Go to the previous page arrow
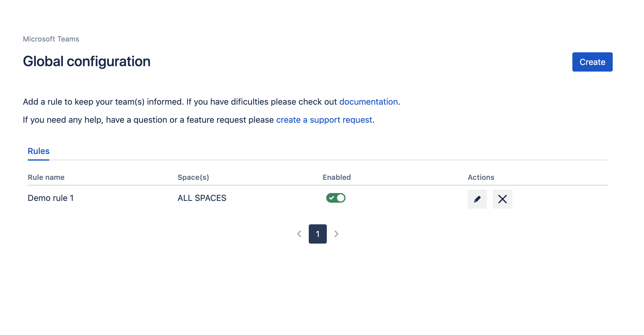644x335 pixels. [x=299, y=234]
